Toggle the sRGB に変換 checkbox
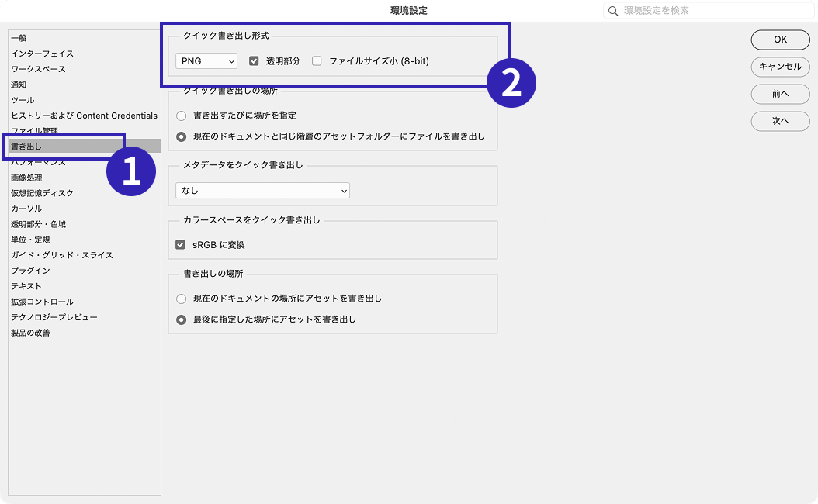The height and width of the screenshot is (504, 818). 181,245
